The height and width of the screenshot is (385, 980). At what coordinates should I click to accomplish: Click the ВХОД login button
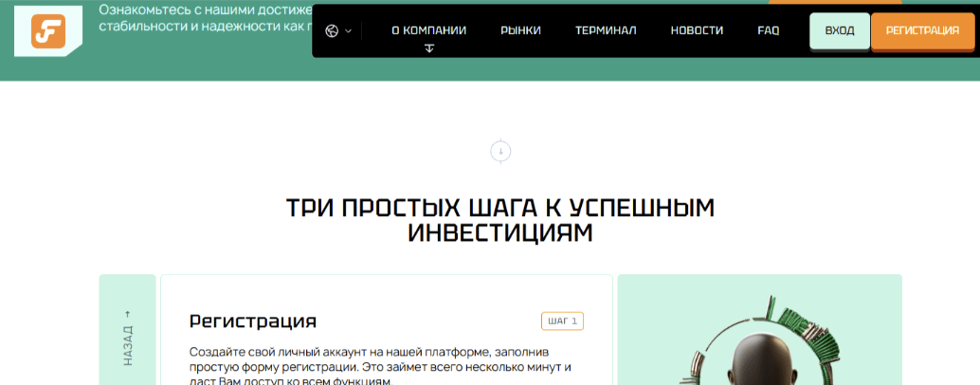click(840, 30)
